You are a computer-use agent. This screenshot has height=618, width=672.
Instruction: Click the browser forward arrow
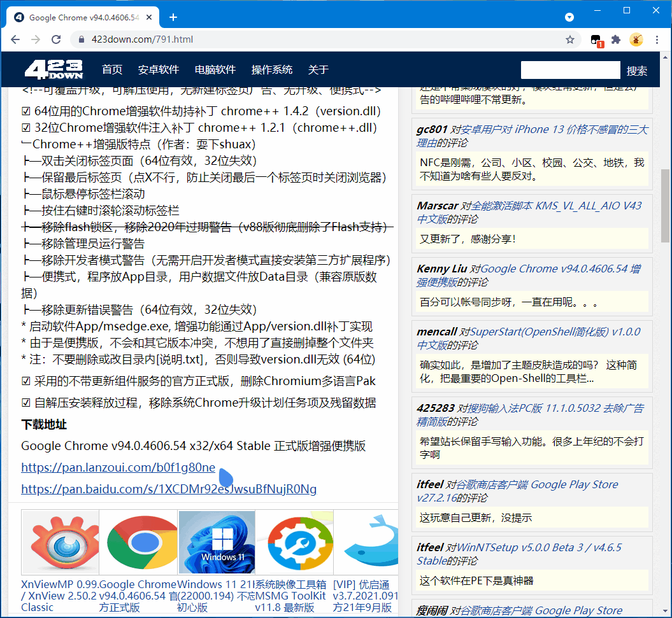[36, 39]
